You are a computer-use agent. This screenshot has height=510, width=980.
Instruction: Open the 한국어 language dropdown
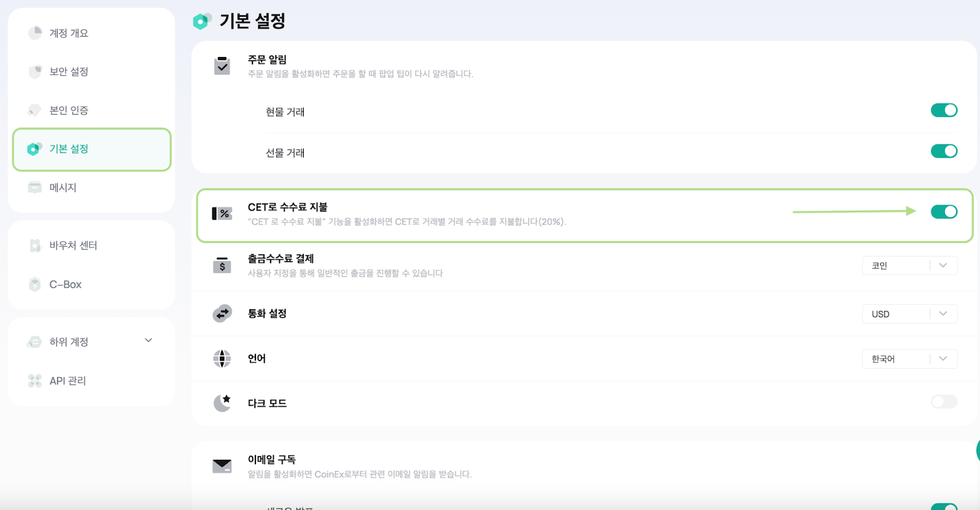[910, 359]
